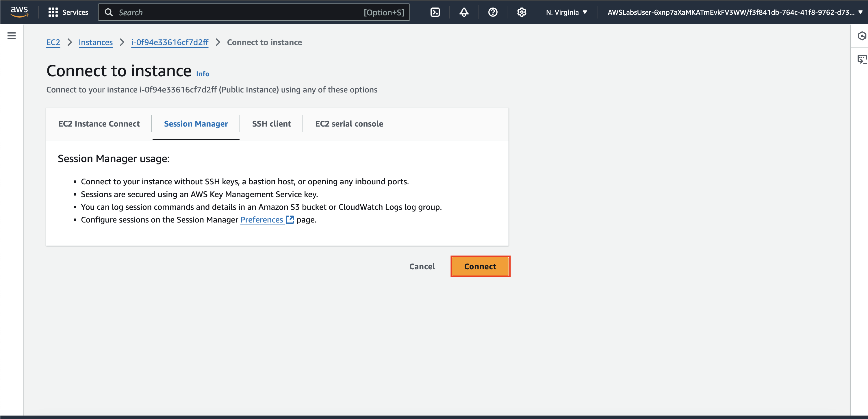Expand the hamburger side navigation menu
The image size is (868, 419).
[12, 36]
